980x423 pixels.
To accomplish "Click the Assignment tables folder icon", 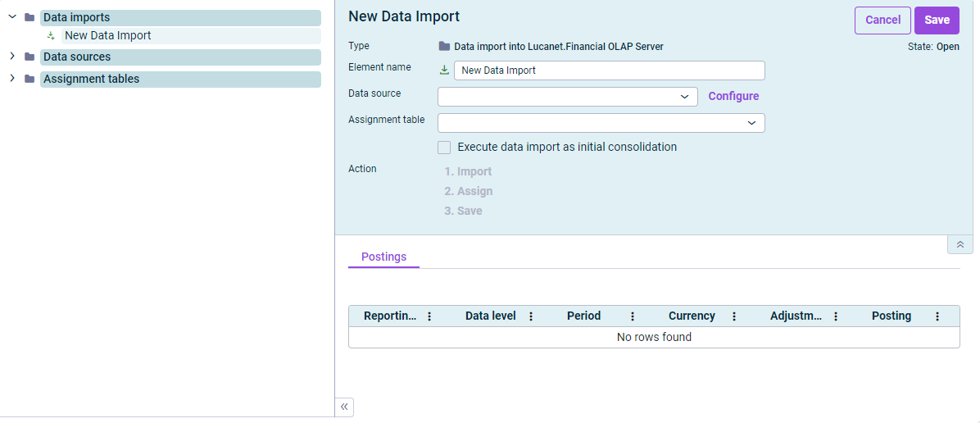I will pos(29,79).
